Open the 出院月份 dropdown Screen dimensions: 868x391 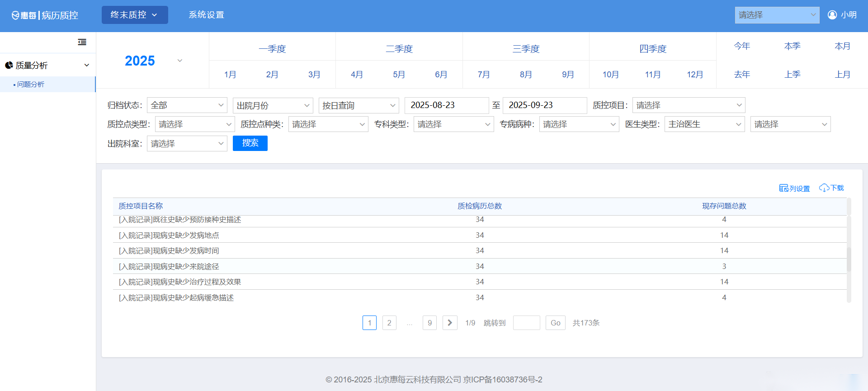click(273, 105)
